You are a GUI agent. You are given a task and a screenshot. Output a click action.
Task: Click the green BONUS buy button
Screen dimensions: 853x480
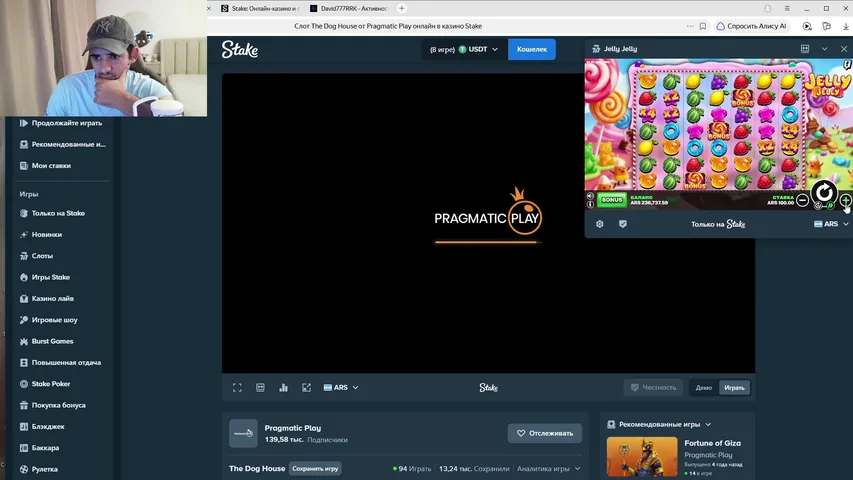611,200
